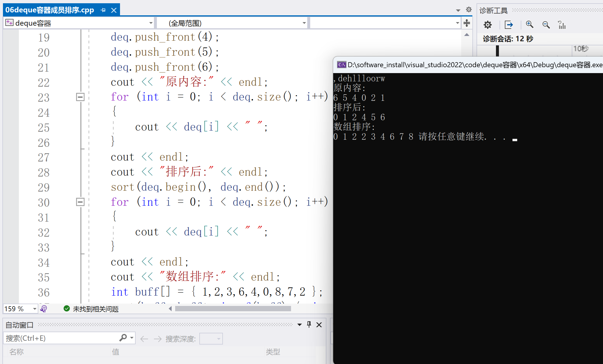Zoom out of the diagnostic timeline
Viewport: 603px width, 364px height.
546,25
